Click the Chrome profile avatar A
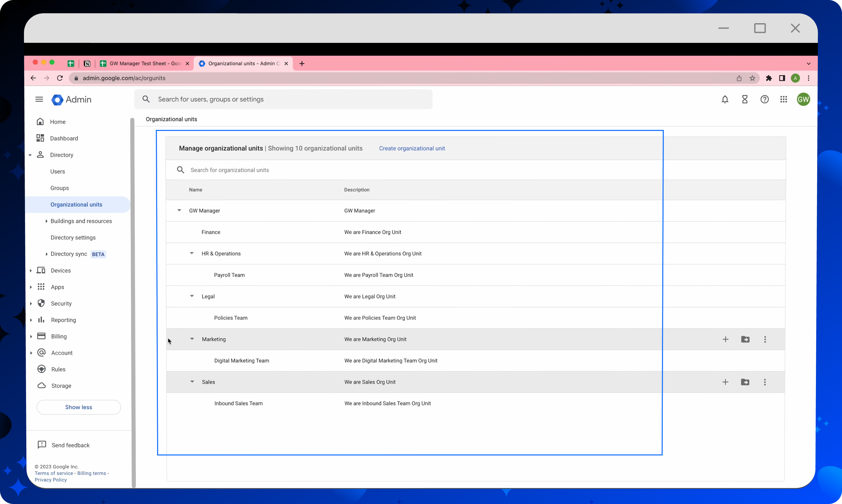This screenshot has width=842, height=504. [x=795, y=78]
